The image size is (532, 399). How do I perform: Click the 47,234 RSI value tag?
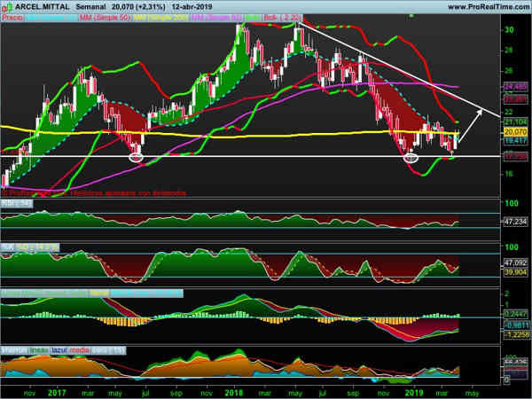515,222
